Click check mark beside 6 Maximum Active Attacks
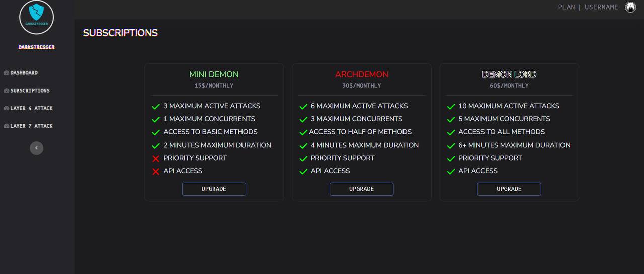644x274 pixels. coord(303,107)
